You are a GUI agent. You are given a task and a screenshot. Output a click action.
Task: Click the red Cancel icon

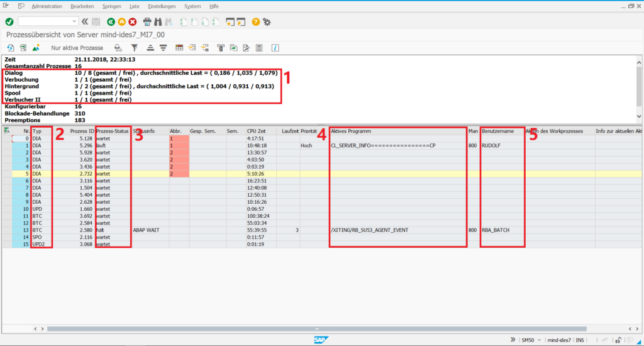click(132, 21)
